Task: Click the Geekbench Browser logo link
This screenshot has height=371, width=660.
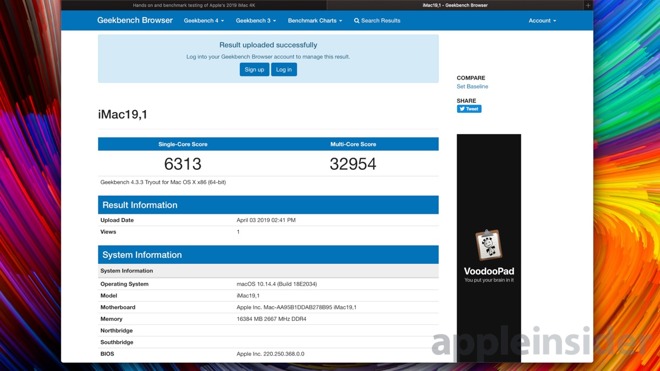Action: click(135, 20)
